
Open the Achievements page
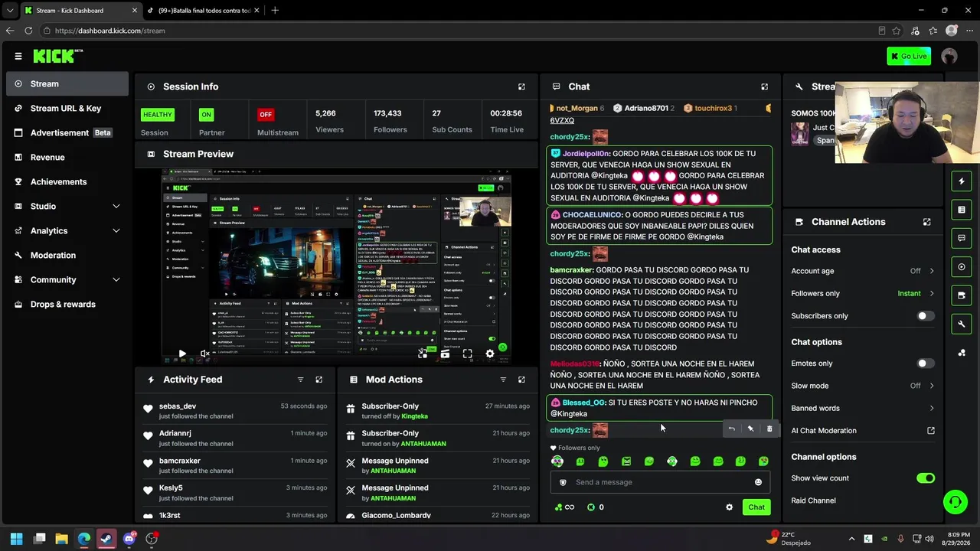click(x=67, y=182)
